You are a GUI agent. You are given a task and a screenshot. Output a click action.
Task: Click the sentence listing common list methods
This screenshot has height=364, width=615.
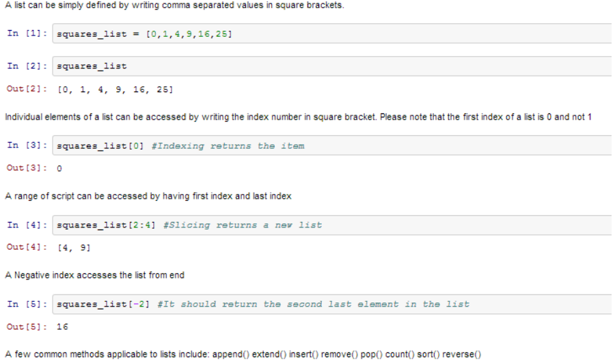point(243,354)
